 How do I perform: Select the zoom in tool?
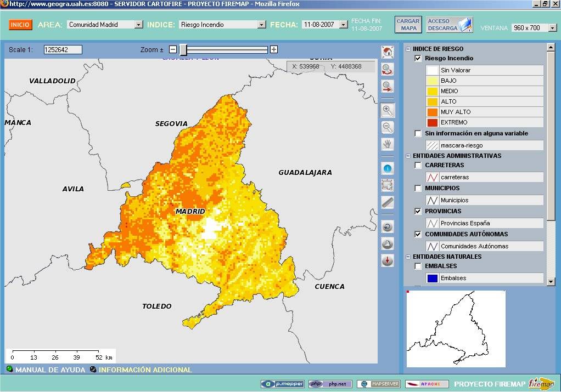(x=388, y=110)
